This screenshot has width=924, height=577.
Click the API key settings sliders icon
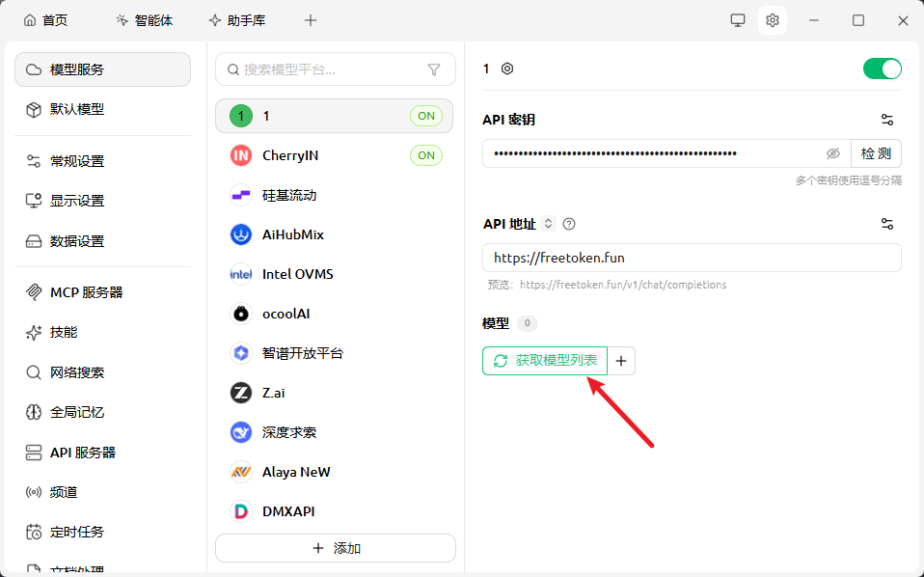click(886, 120)
